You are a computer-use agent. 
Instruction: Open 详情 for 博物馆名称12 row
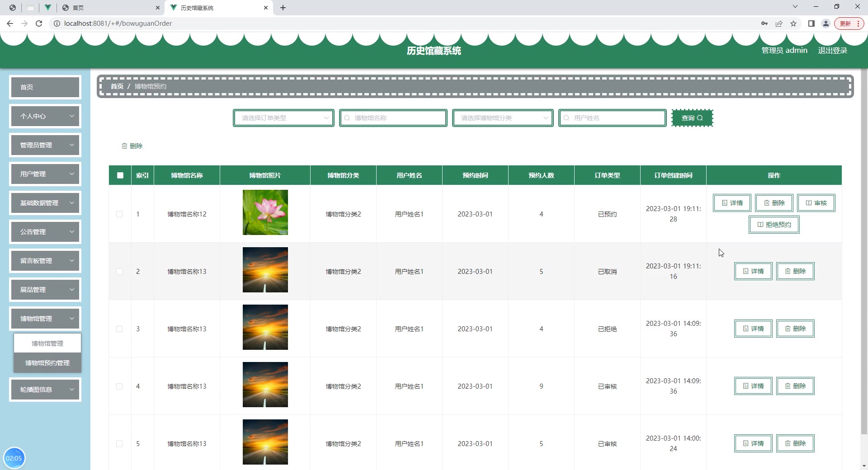point(732,203)
